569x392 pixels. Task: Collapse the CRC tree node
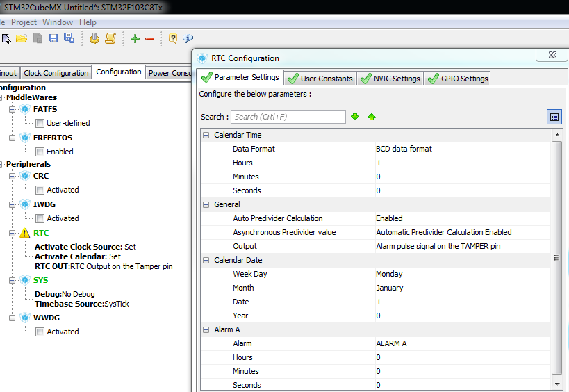[12, 176]
